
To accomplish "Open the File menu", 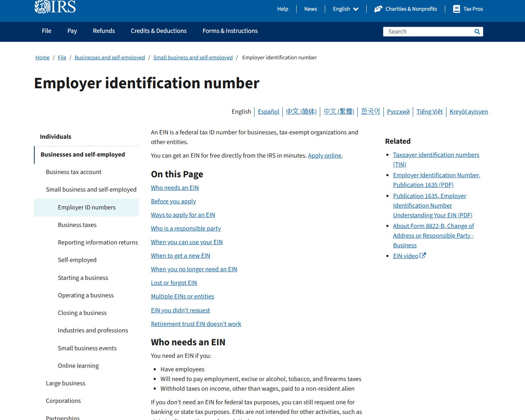I will [46, 31].
